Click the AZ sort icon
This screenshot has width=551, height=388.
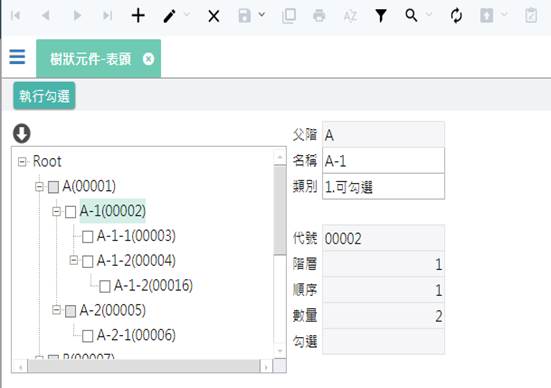[350, 16]
